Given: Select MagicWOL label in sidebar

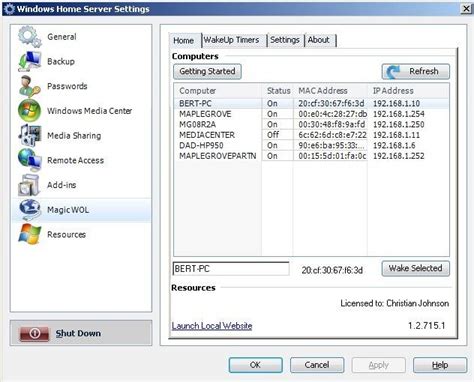Looking at the screenshot, I should tap(68, 210).
